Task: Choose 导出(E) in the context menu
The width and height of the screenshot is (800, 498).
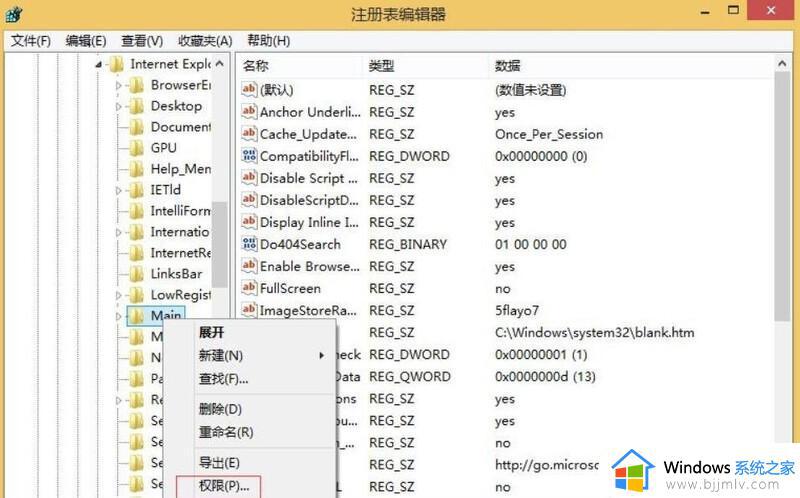Action: (219, 463)
